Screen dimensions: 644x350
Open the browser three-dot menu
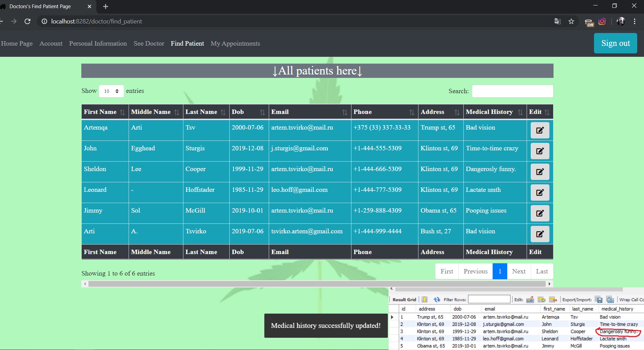click(634, 21)
